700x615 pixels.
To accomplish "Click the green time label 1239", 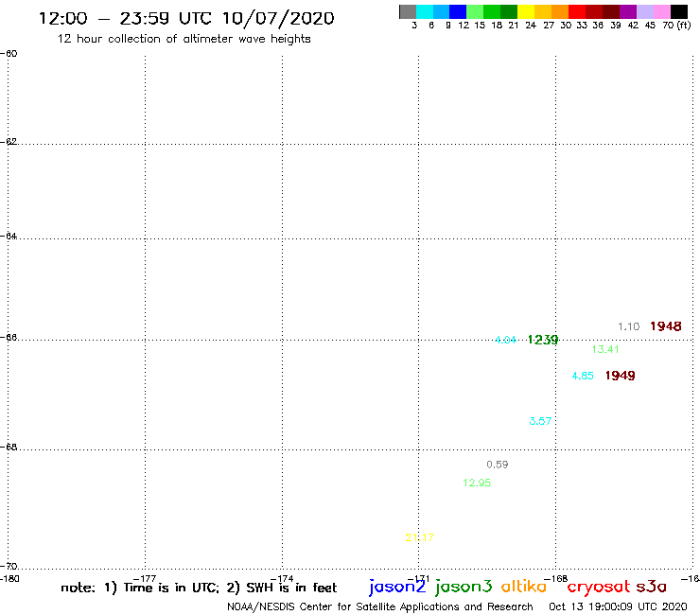I will coord(543,340).
